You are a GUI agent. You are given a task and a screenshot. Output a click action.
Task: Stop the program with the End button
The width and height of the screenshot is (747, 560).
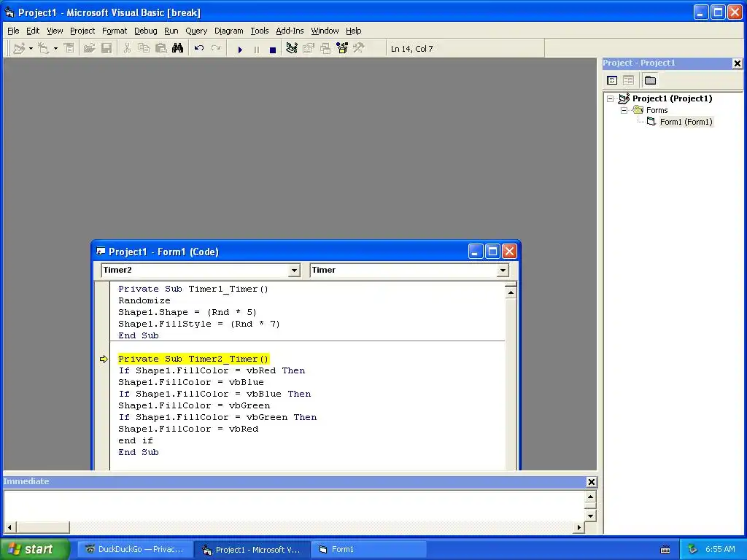pos(273,50)
